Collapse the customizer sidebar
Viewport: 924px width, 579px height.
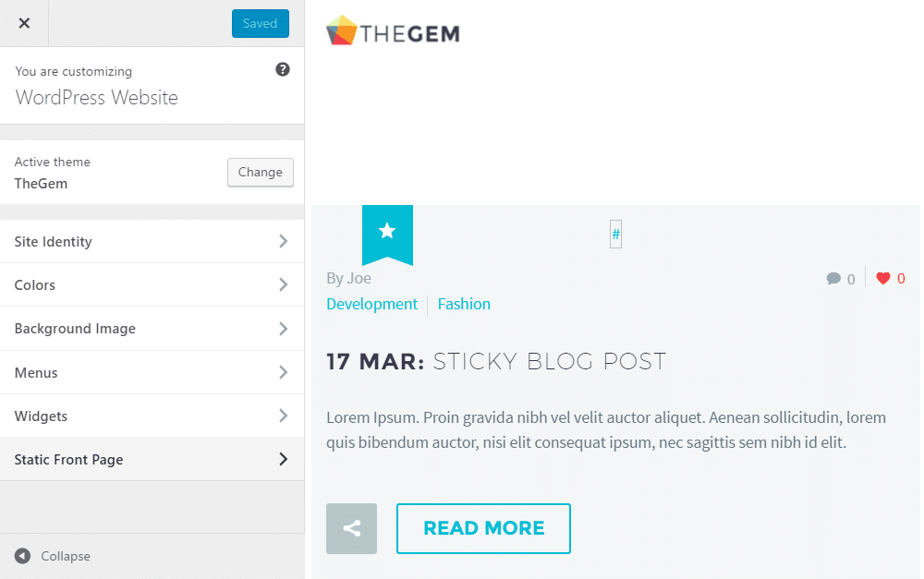(x=53, y=556)
